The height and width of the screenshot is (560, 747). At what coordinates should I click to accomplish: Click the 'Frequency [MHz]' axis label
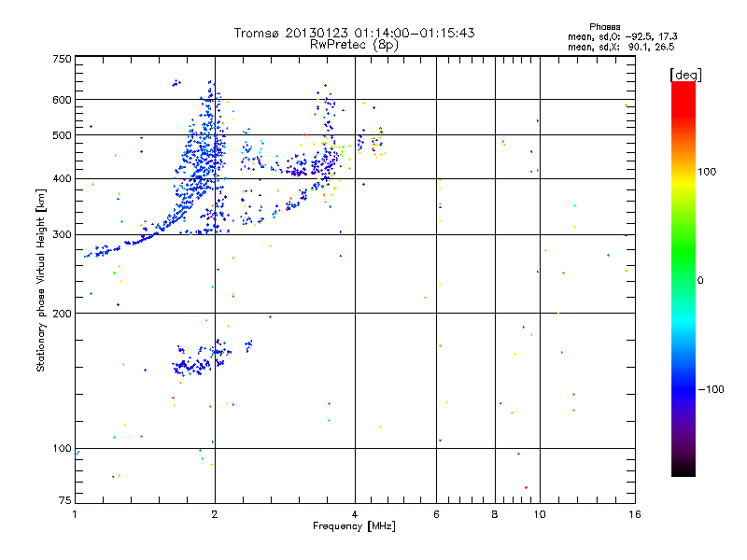coord(354,526)
